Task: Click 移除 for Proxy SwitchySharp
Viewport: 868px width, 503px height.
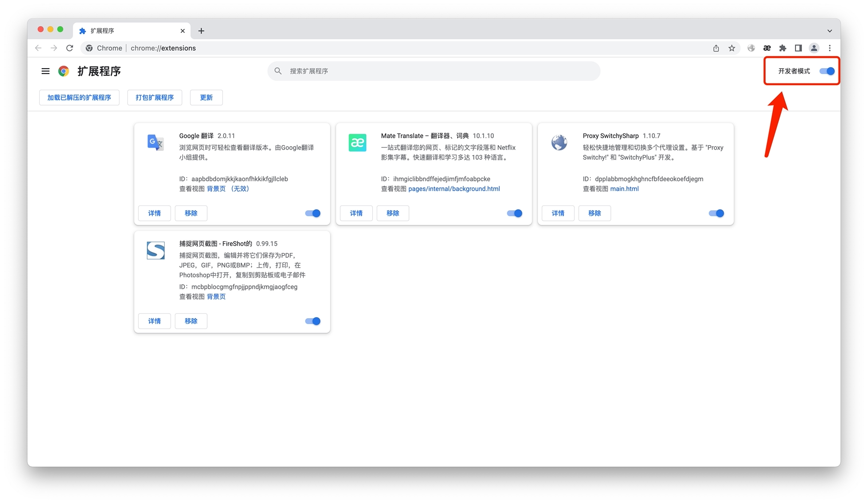Action: point(595,213)
